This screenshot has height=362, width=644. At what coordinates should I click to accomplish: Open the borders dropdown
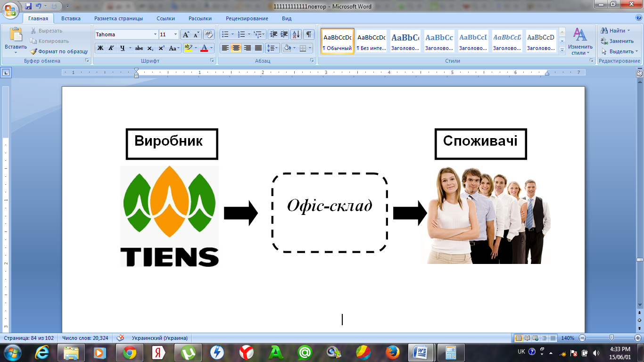pyautogui.click(x=310, y=48)
